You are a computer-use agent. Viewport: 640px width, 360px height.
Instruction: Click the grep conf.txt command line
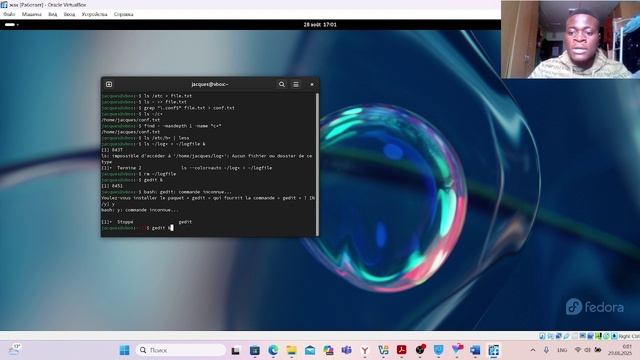tap(168, 108)
